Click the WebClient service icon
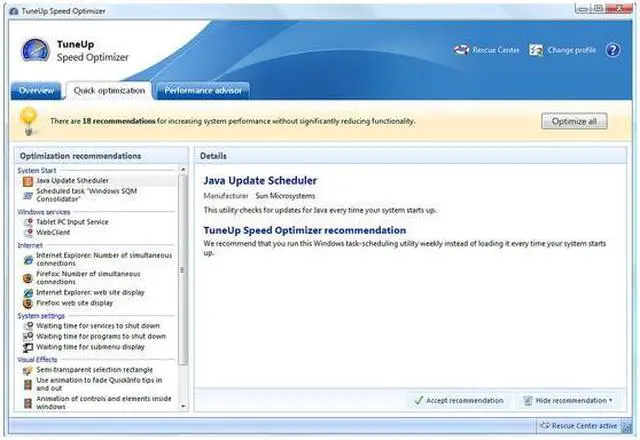 [28, 233]
